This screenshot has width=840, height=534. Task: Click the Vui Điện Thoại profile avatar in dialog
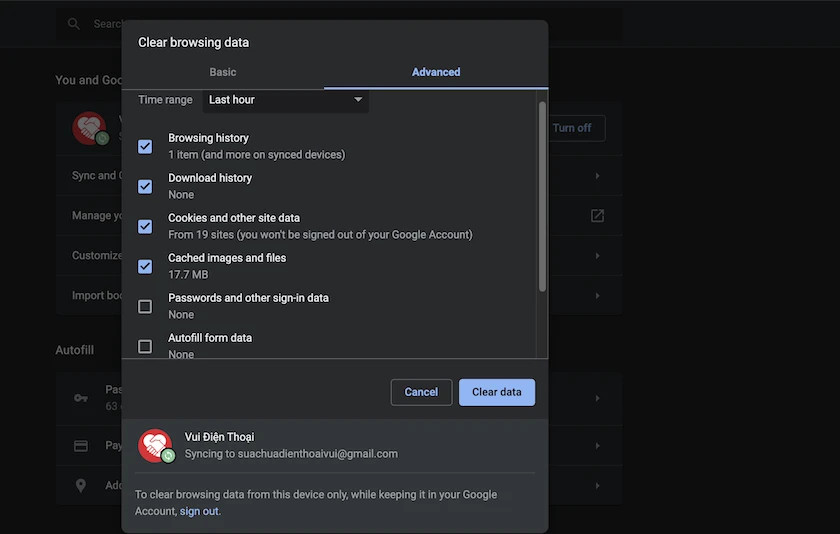coord(155,445)
